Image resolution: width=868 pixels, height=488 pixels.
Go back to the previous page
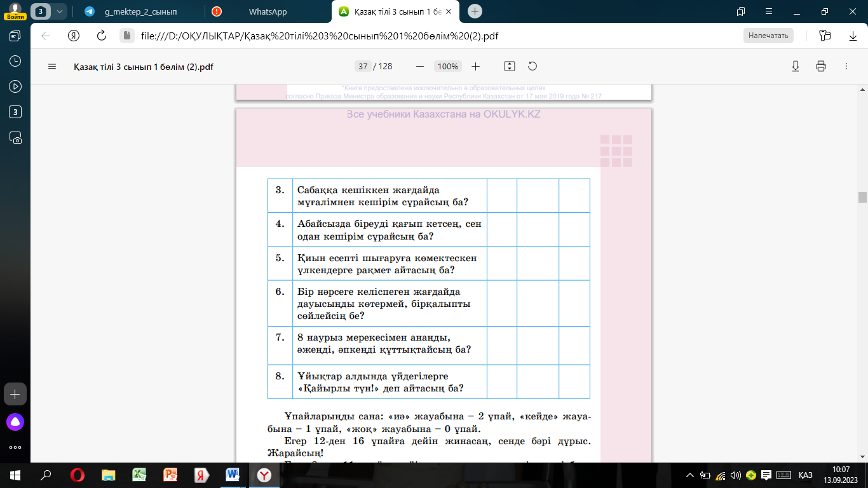click(46, 36)
